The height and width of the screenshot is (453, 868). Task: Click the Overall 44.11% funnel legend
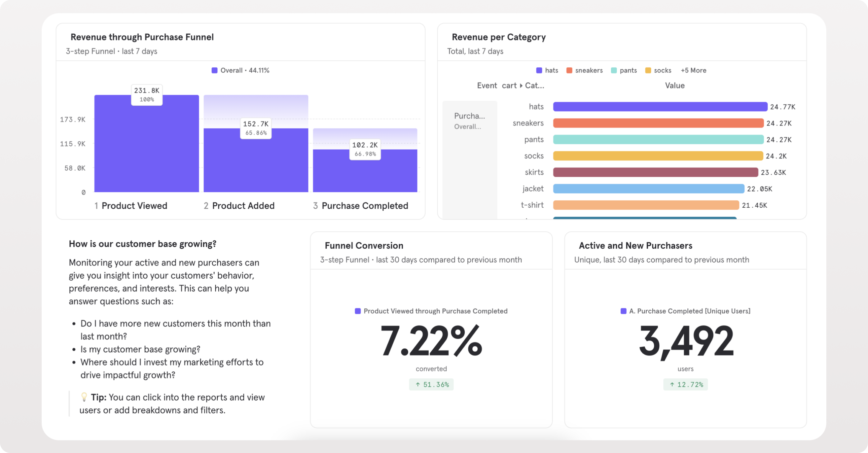tap(240, 70)
